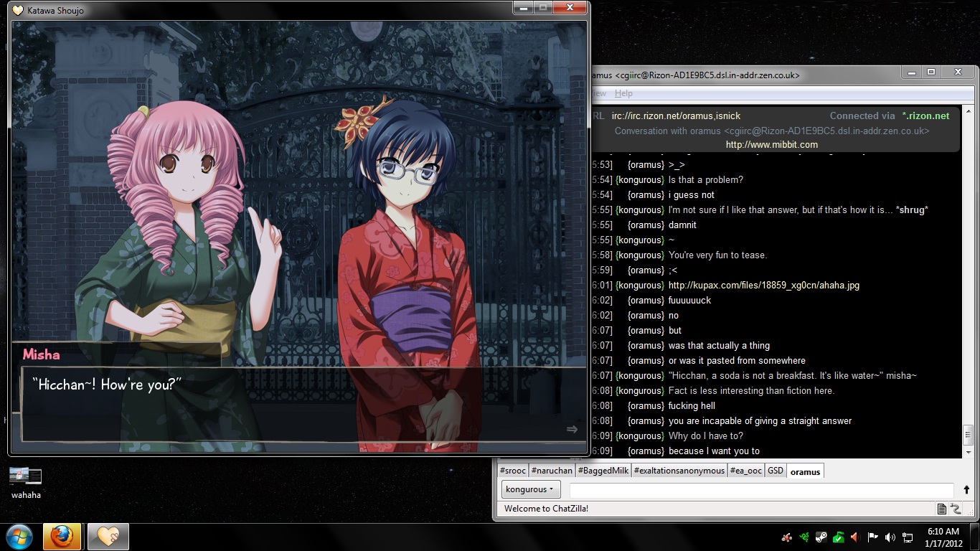The image size is (980, 551).
Task: Click the green checkmark tray icon
Action: [x=838, y=537]
